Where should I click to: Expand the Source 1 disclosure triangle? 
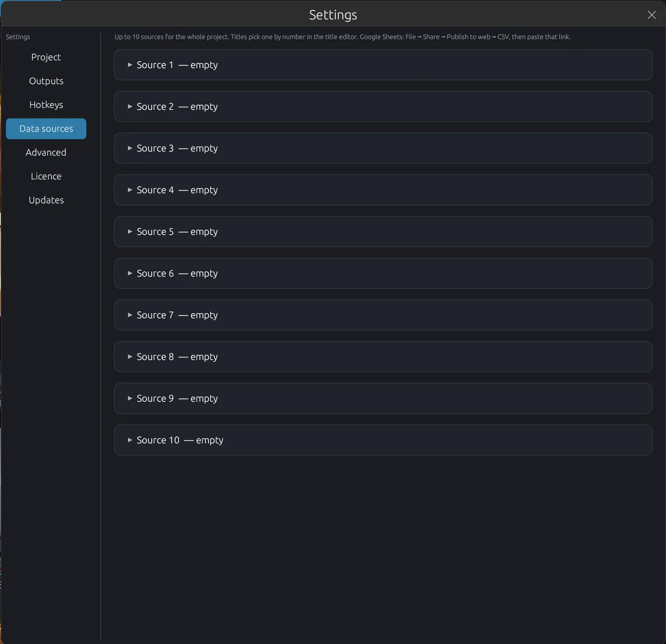[x=130, y=65]
